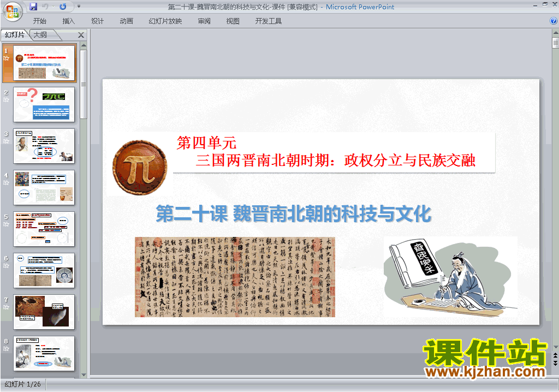Open the Office button menu
This screenshot has height=392, width=559.
[13, 11]
